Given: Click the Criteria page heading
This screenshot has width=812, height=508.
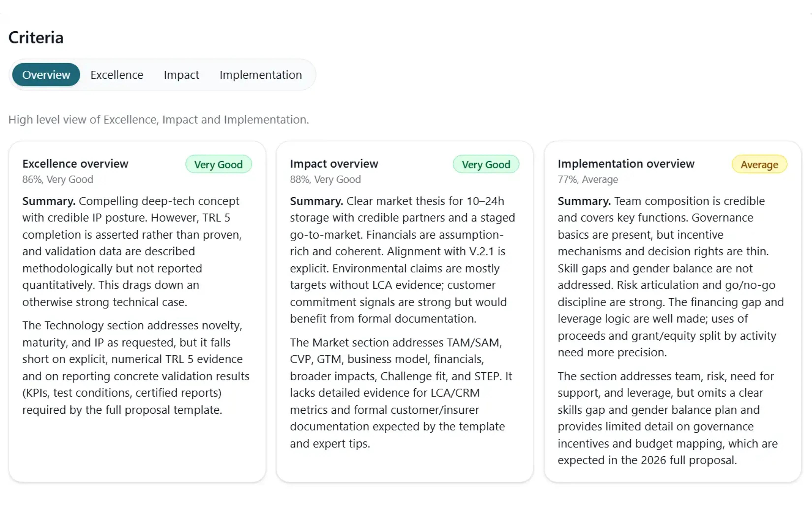Looking at the screenshot, I should click(36, 38).
